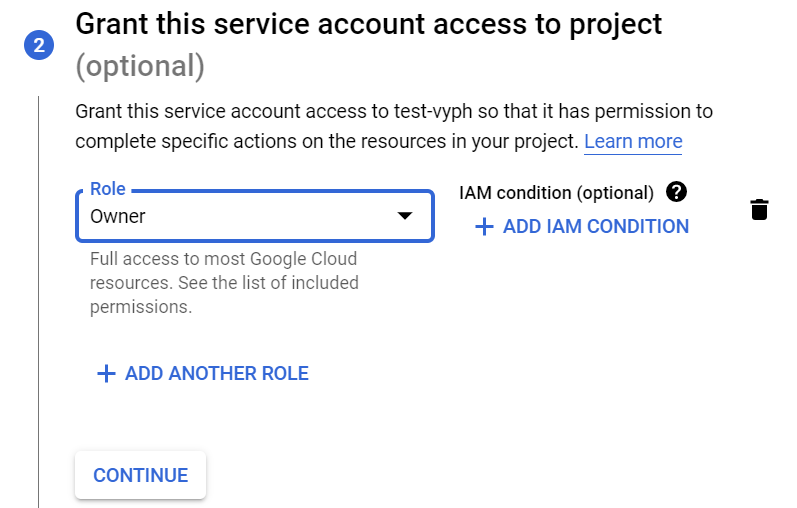Viewport: 797px width, 508px height.
Task: Open the IAM condition help question mark
Action: [x=676, y=192]
